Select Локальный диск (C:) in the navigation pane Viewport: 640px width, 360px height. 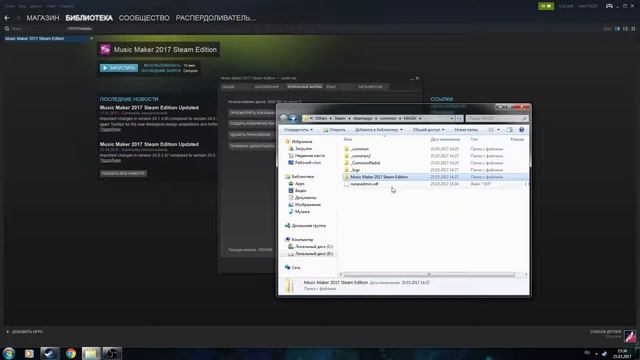313,247
